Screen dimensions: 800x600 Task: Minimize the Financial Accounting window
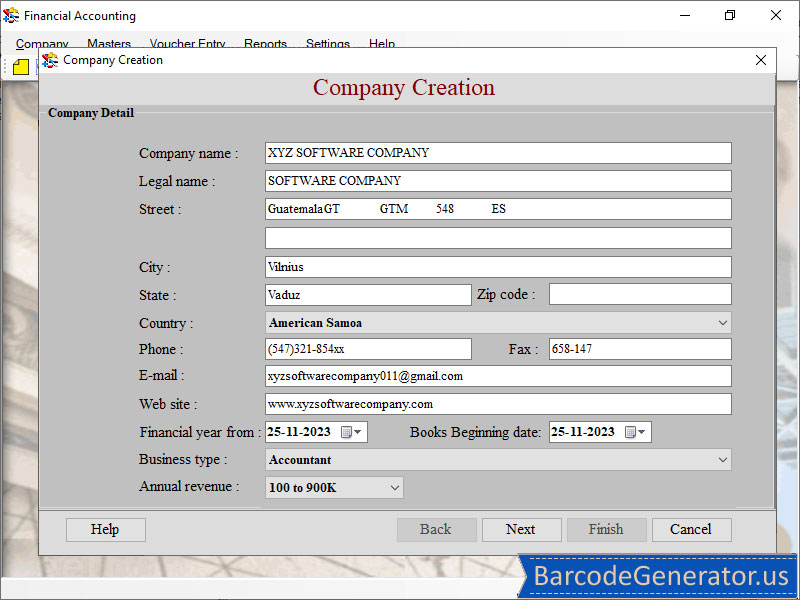pyautogui.click(x=685, y=16)
